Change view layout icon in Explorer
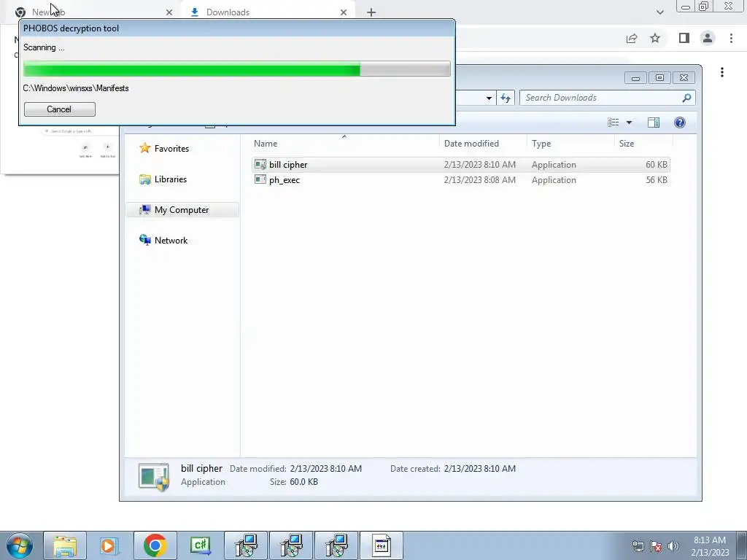The height and width of the screenshot is (560, 747). pyautogui.click(x=613, y=122)
